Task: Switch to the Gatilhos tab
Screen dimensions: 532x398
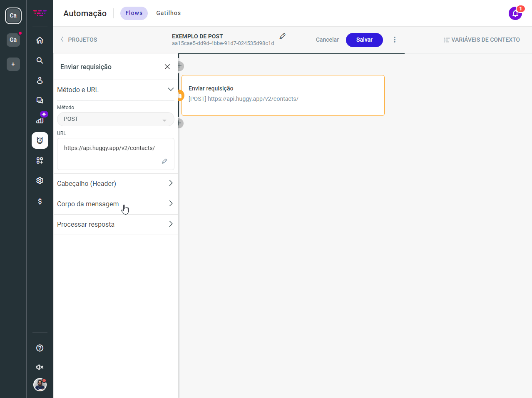Action: [x=169, y=13]
